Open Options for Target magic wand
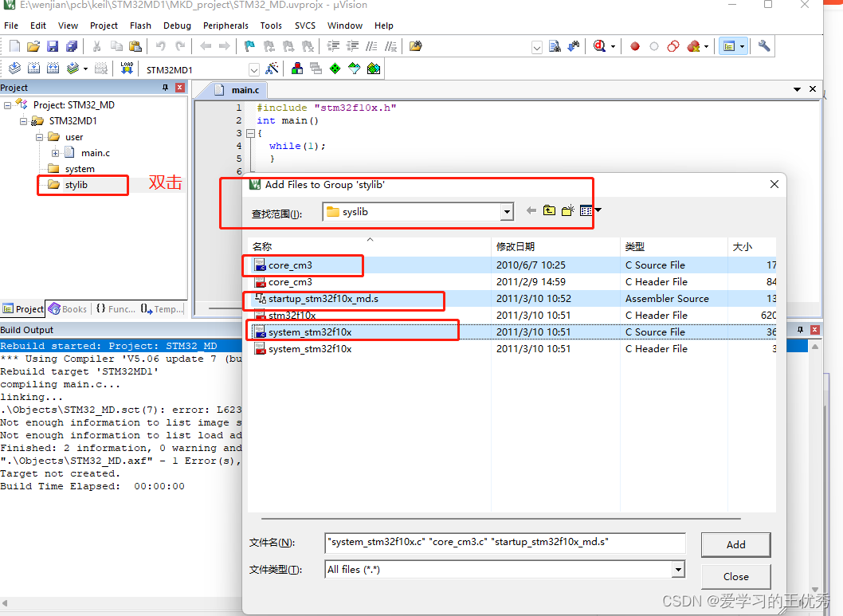Viewport: 843px width, 616px height. coord(272,68)
